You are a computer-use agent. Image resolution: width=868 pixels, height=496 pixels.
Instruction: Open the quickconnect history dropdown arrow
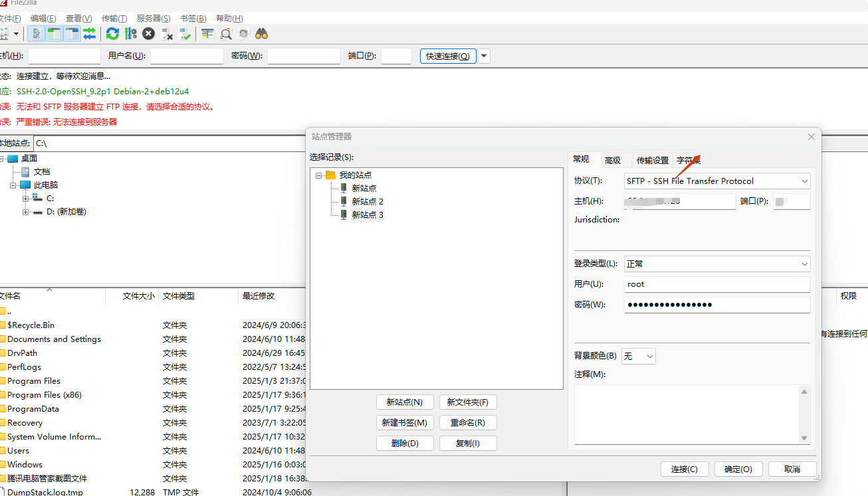pyautogui.click(x=485, y=56)
